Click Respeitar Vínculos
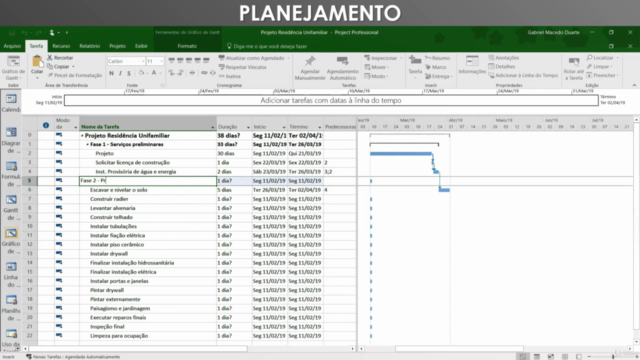This screenshot has height=360, width=640. 242,67
